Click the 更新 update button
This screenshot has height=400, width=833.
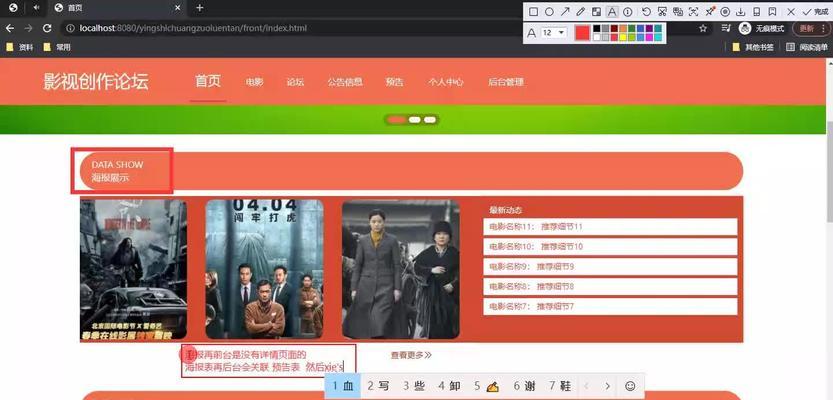[x=810, y=28]
